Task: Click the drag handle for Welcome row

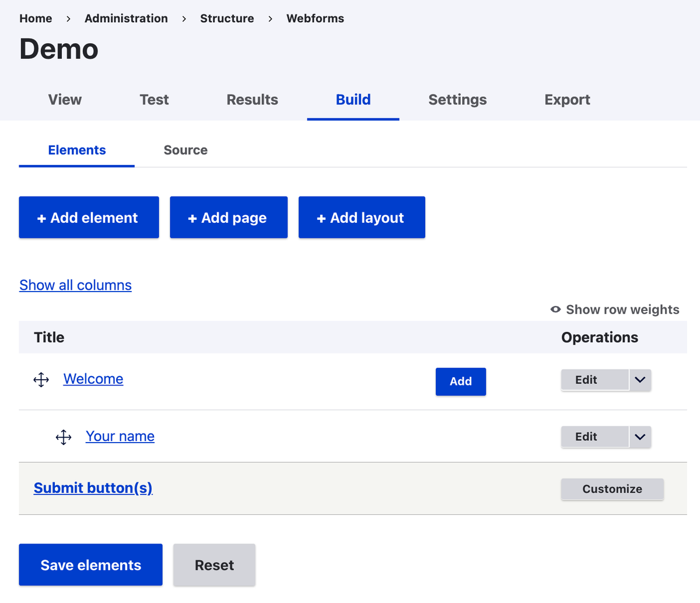Action: pyautogui.click(x=41, y=380)
